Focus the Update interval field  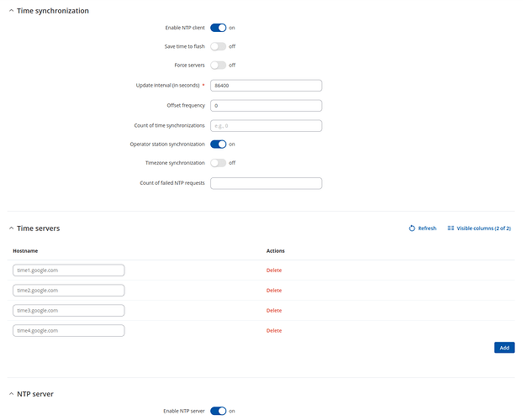(266, 85)
